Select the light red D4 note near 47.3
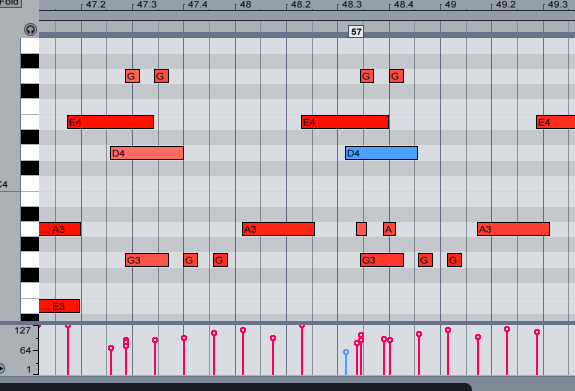Screen dimensions: 575x391 tap(147, 153)
